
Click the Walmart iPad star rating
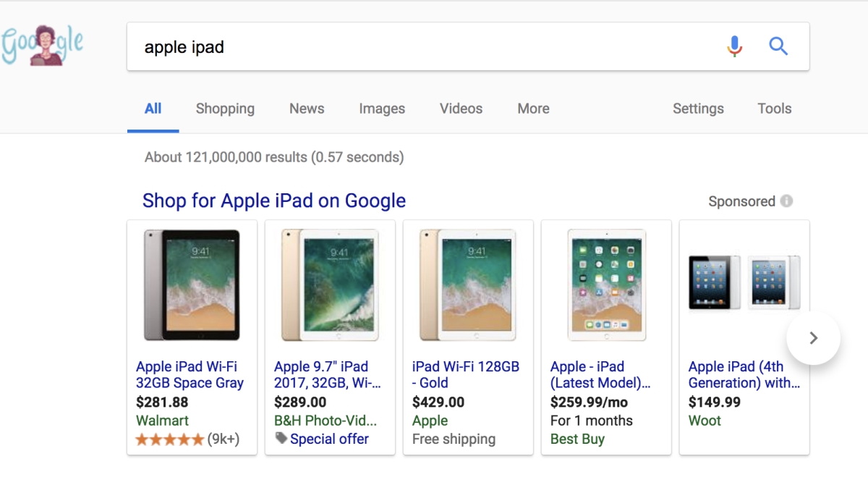pyautogui.click(x=169, y=439)
